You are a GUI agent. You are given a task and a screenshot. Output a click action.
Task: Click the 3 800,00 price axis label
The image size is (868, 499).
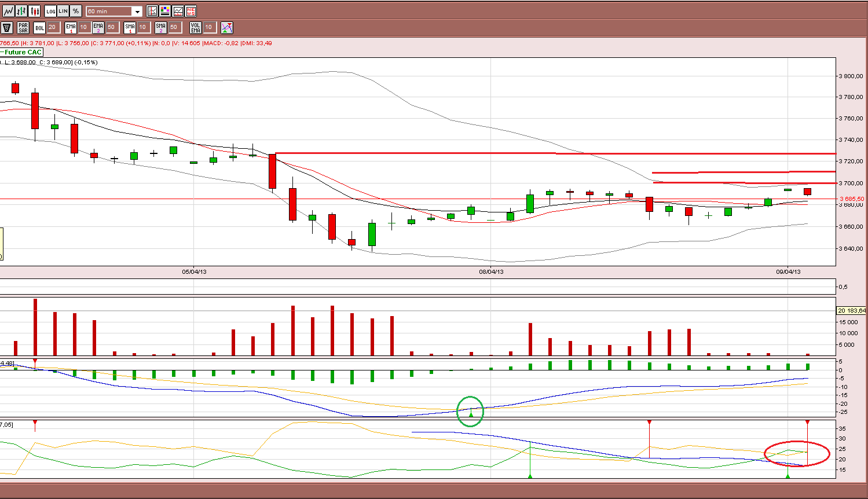click(851, 76)
